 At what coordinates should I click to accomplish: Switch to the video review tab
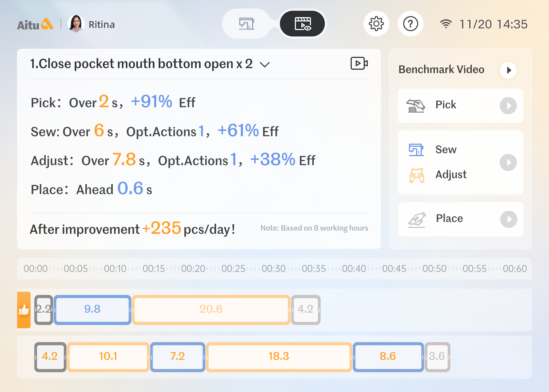tap(303, 24)
